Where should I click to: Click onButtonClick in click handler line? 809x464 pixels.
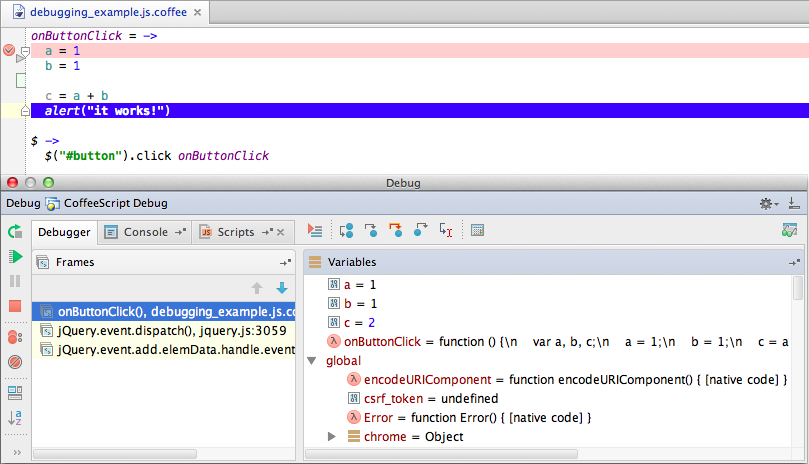click(x=223, y=156)
